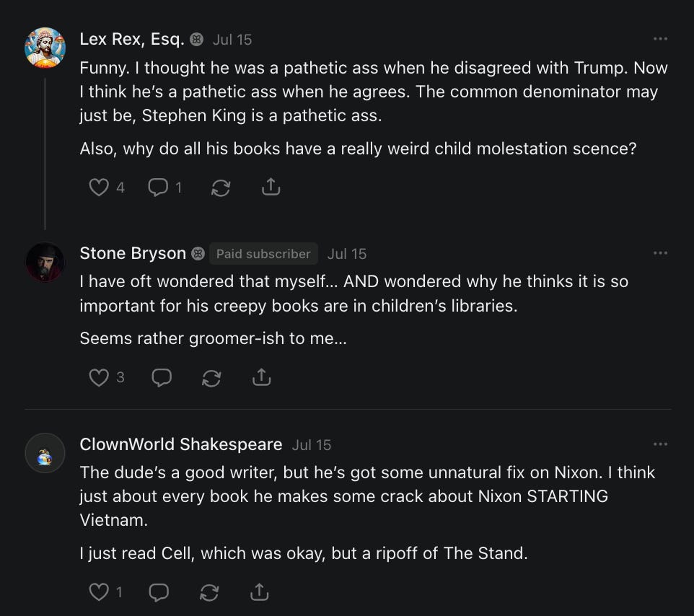Like ClownWorld Shakespeare's comment
This screenshot has height=616, width=694.
(x=97, y=592)
